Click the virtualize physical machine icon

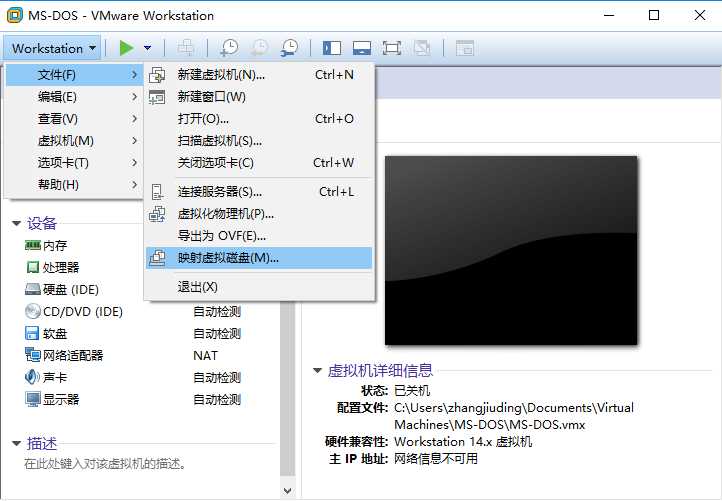coord(157,214)
